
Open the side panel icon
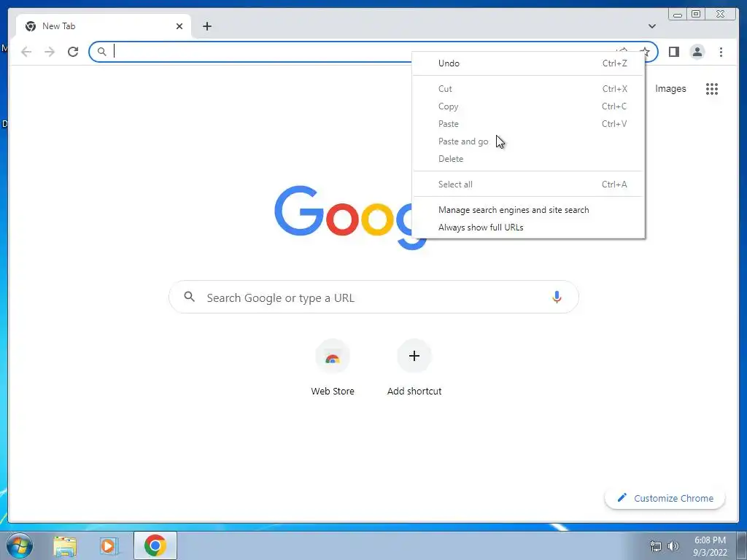673,52
